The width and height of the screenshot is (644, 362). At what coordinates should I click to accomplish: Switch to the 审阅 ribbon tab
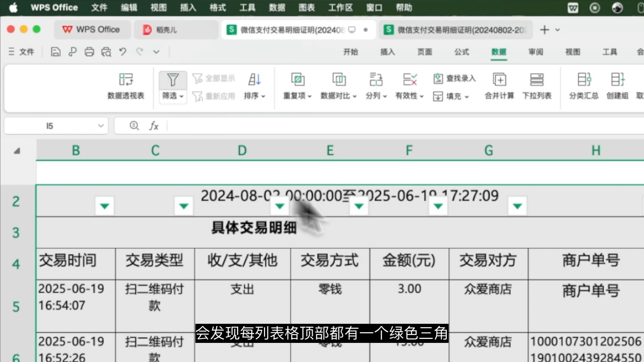point(535,52)
